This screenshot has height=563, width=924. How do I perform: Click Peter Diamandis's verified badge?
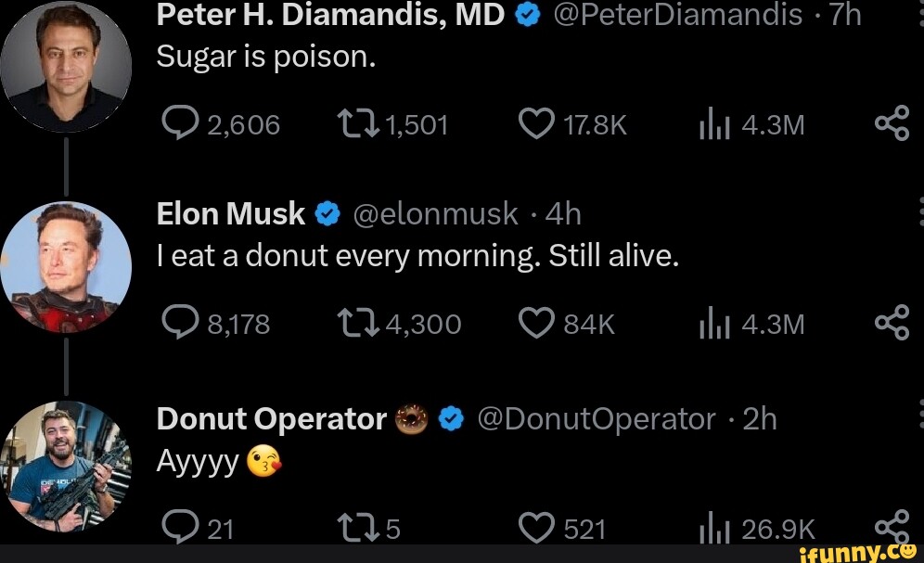click(x=525, y=14)
